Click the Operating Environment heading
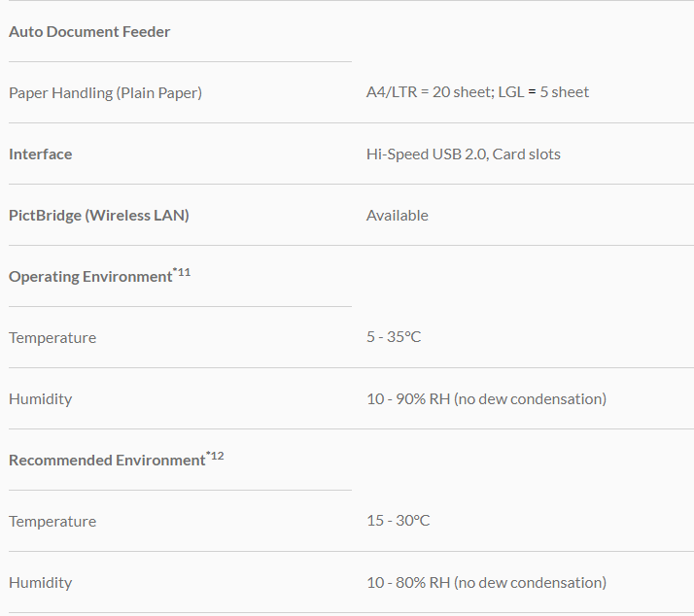This screenshot has width=694, height=616. click(90, 277)
